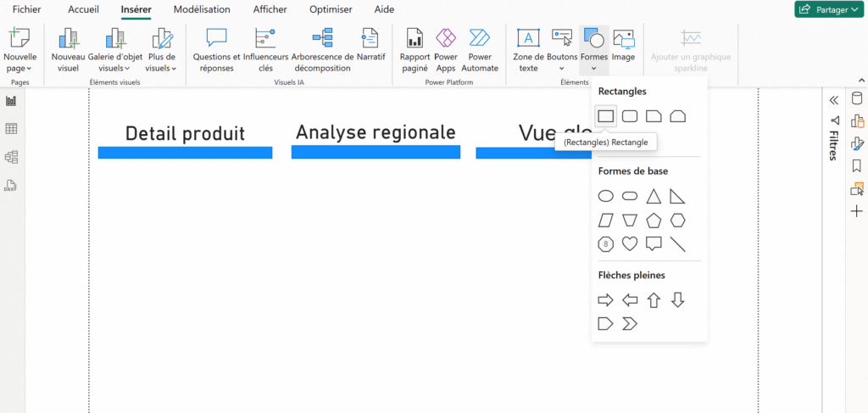Viewport: 868px width, 413px height.
Task: Open the Questions et réponses visual
Action: click(x=217, y=49)
